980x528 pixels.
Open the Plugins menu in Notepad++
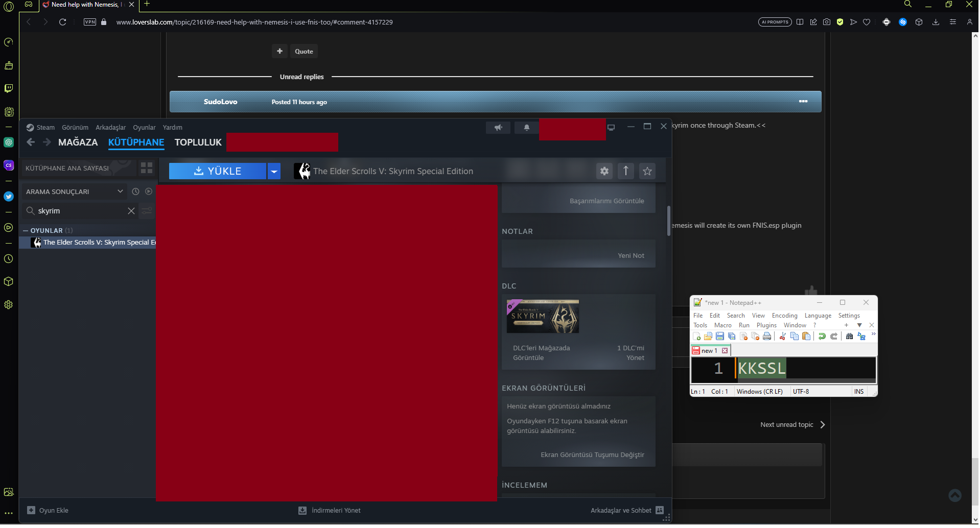pyautogui.click(x=766, y=326)
